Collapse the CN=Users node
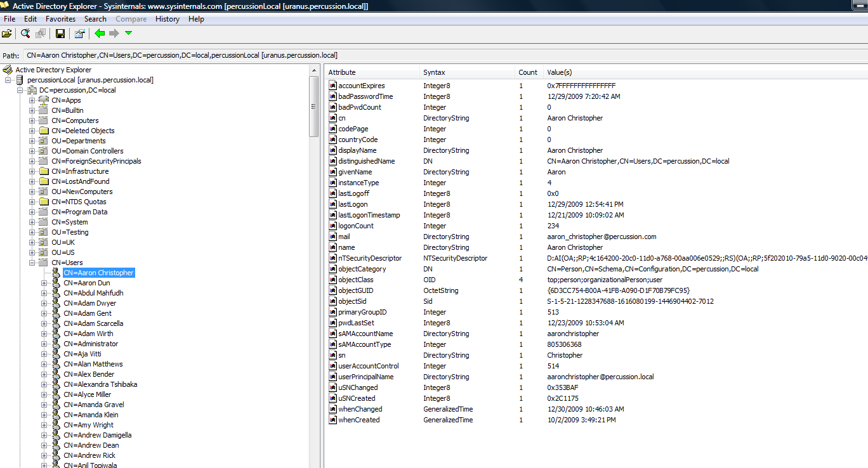The image size is (868, 468). pyautogui.click(x=32, y=263)
